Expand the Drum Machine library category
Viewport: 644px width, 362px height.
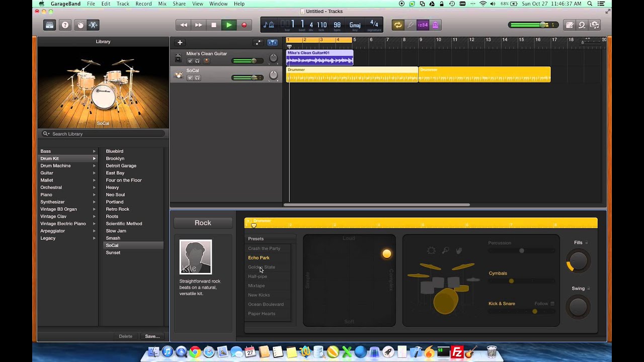(94, 166)
